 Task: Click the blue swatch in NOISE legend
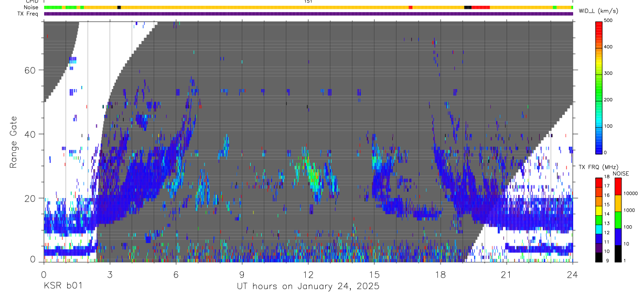618,236
